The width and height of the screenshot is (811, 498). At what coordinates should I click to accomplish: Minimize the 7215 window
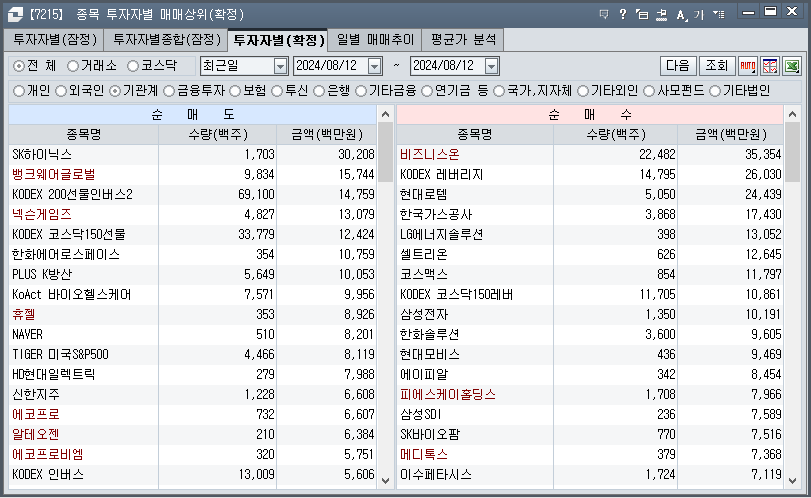click(x=748, y=12)
